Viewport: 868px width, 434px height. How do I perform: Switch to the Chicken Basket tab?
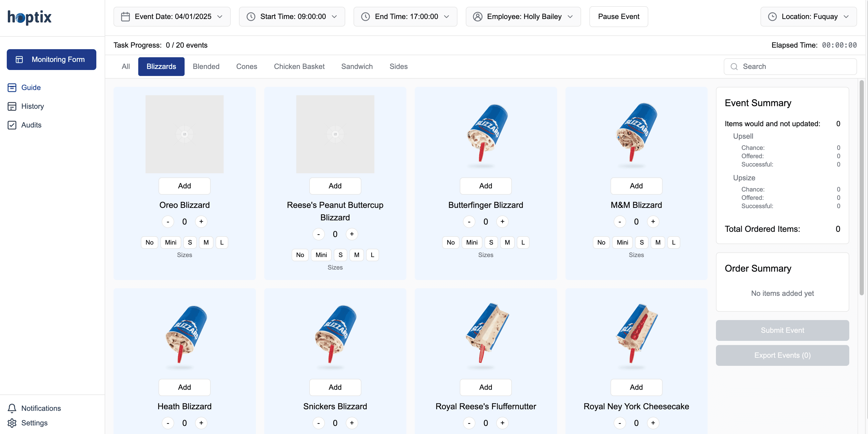(x=299, y=67)
